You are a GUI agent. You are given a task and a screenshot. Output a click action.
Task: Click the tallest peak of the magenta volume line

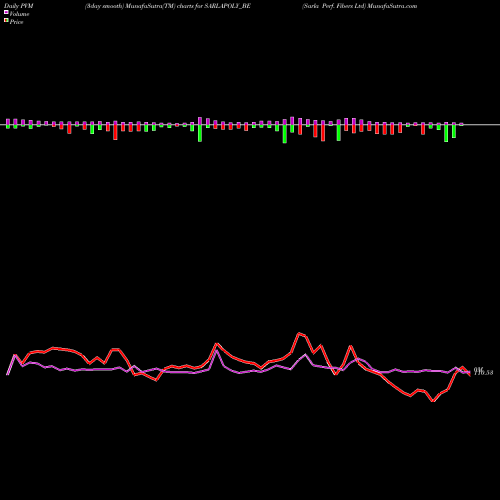click(217, 351)
